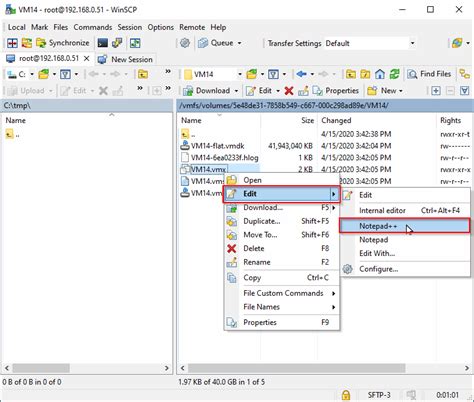
Task: Choose Duplicate... in the context menu
Action: coord(282,221)
